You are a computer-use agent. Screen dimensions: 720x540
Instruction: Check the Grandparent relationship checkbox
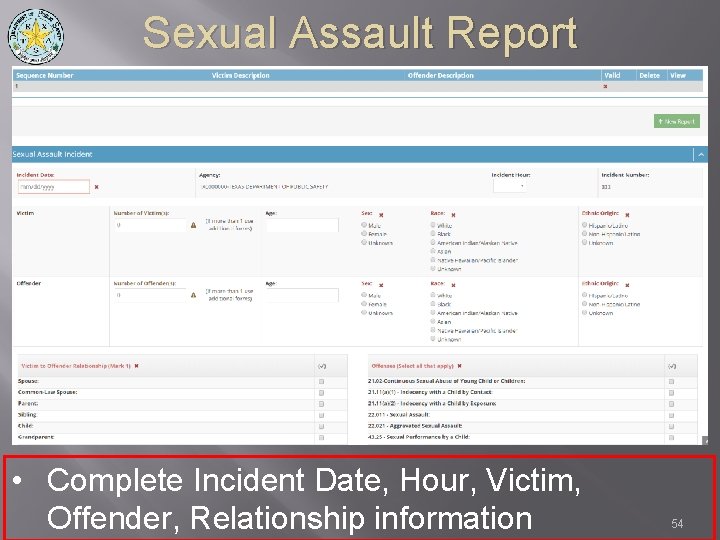tap(321, 438)
